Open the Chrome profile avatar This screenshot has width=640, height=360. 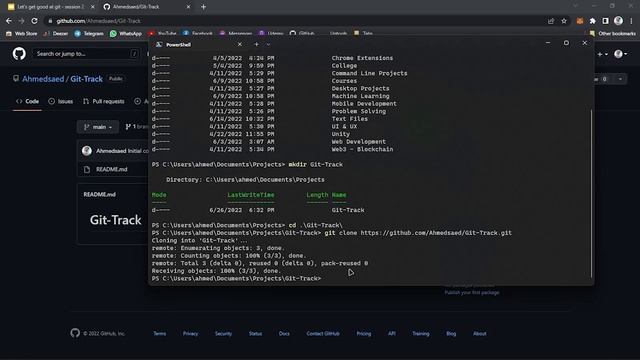click(x=618, y=21)
